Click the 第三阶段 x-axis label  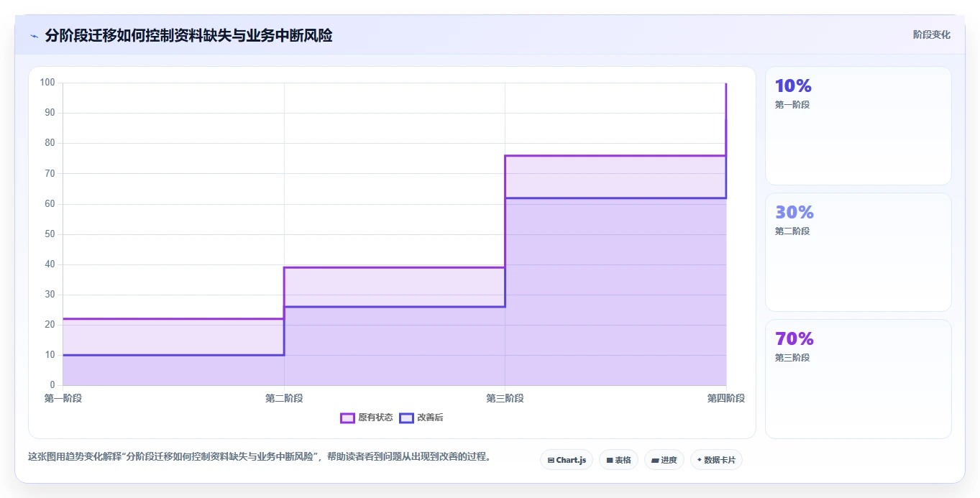click(x=505, y=398)
